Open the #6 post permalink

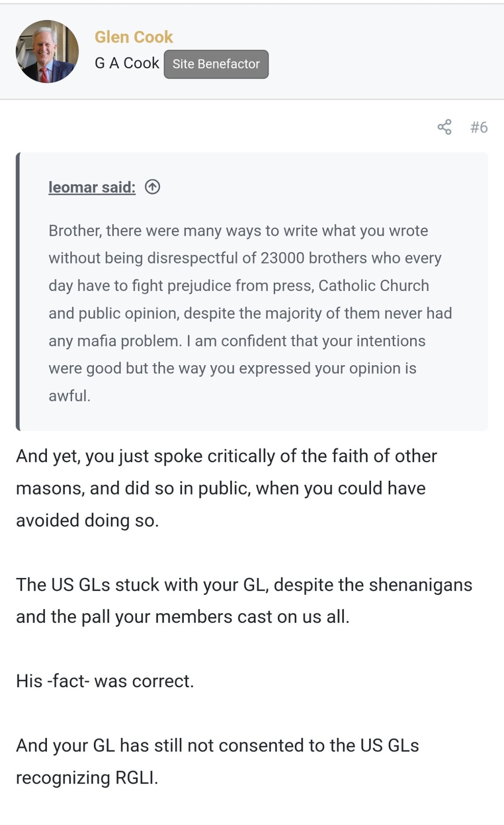479,127
